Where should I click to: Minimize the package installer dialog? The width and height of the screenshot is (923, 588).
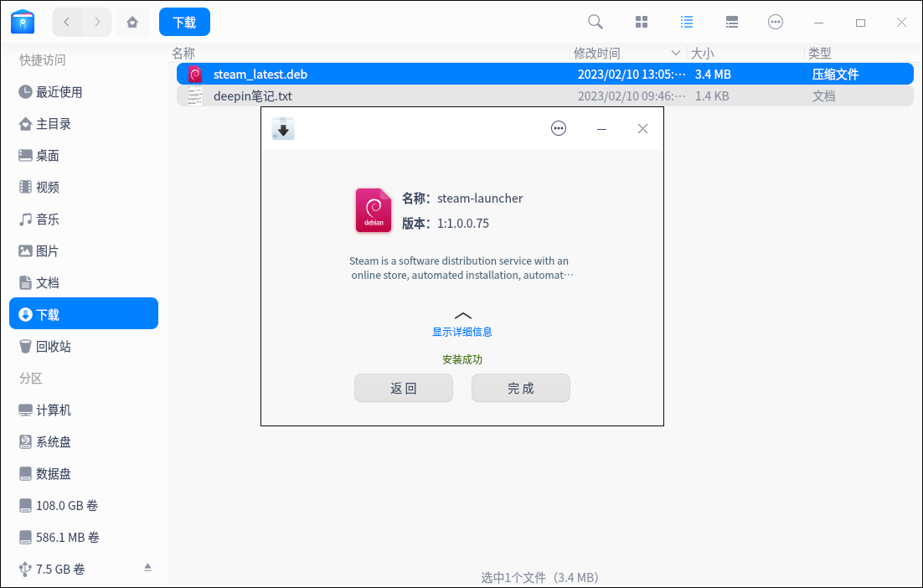click(x=601, y=129)
